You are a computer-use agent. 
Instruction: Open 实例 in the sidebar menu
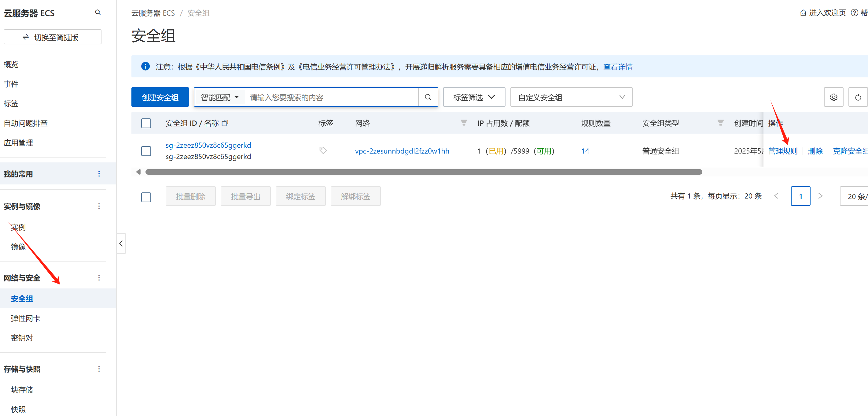[18, 227]
